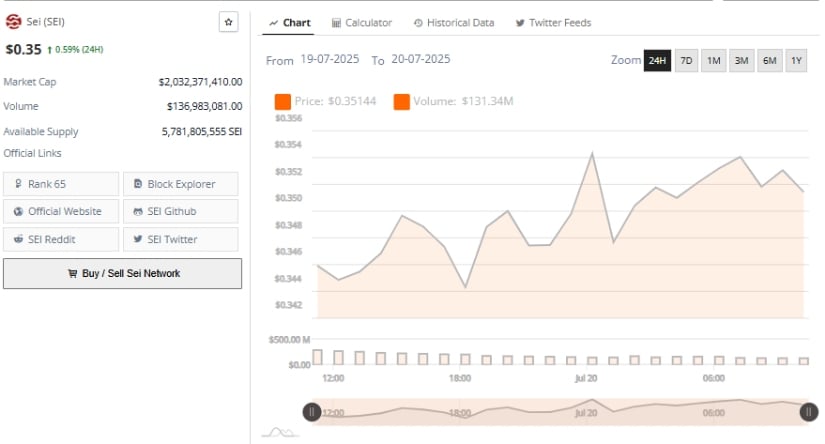Click the Official Website globe icon
This screenshot has height=444, width=825.
(x=18, y=211)
